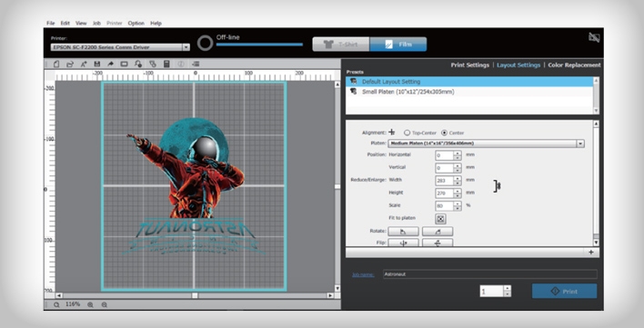Click the Scale value input field
The image size is (644, 328).
point(445,206)
